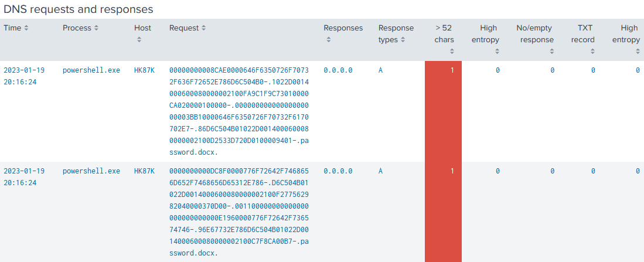The height and width of the screenshot is (262, 644).
Task: Click red > 52 chars cell in 0000000000DC8F row
Action: (x=443, y=212)
